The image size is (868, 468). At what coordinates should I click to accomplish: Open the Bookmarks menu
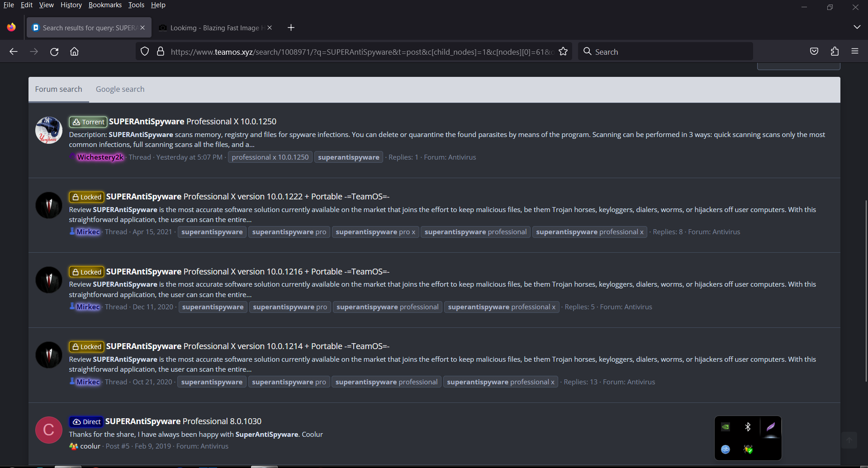(x=105, y=5)
